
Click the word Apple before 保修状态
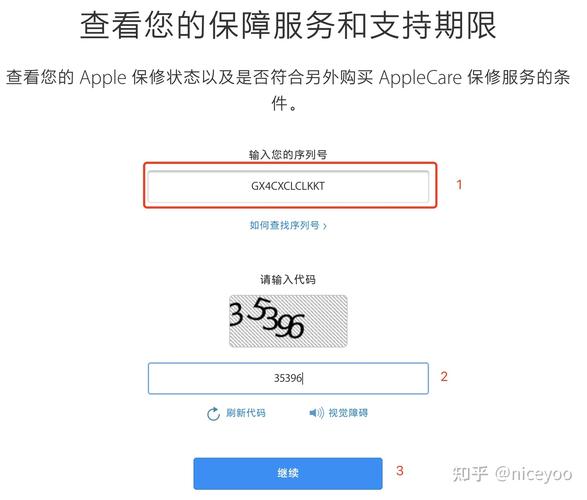click(x=103, y=78)
